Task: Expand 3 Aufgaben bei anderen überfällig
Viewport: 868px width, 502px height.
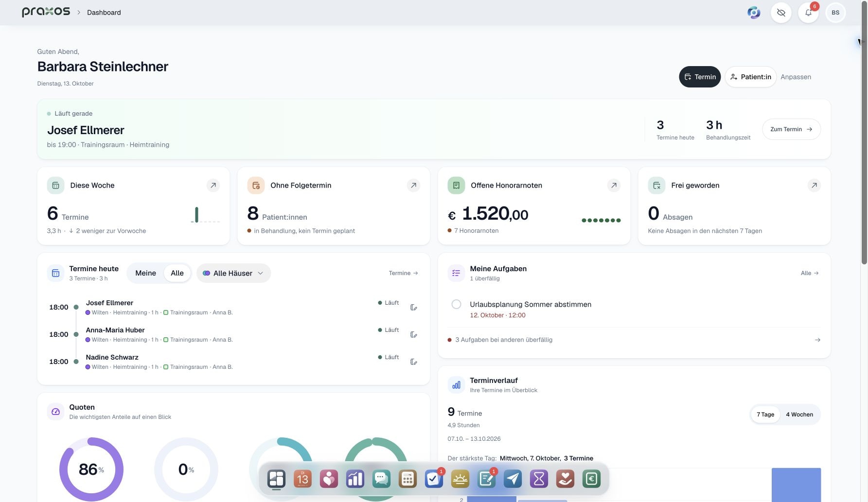Action: [634, 340]
